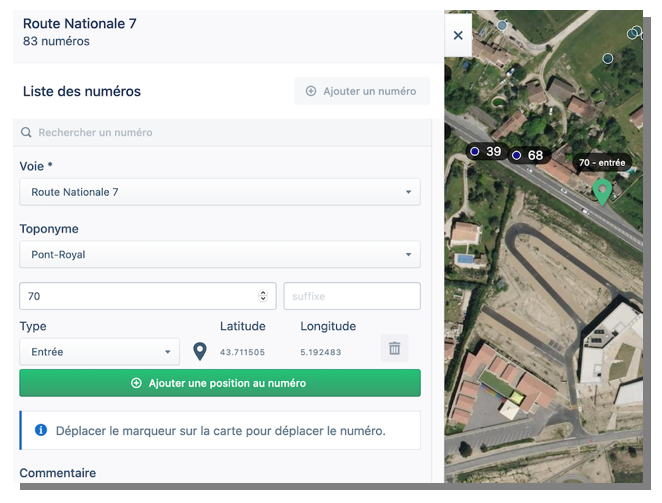Select number 68 marker on map

[528, 156]
